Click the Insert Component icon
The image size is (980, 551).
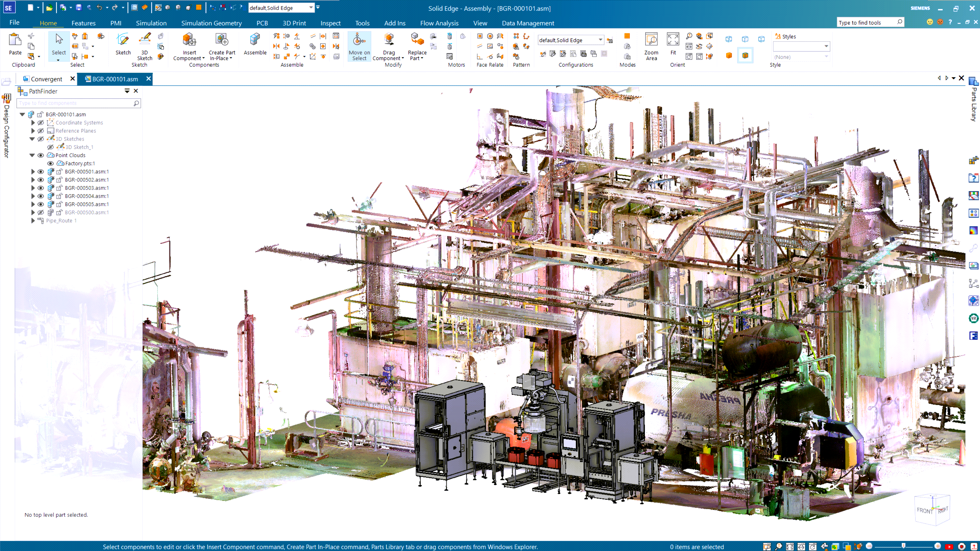(189, 40)
